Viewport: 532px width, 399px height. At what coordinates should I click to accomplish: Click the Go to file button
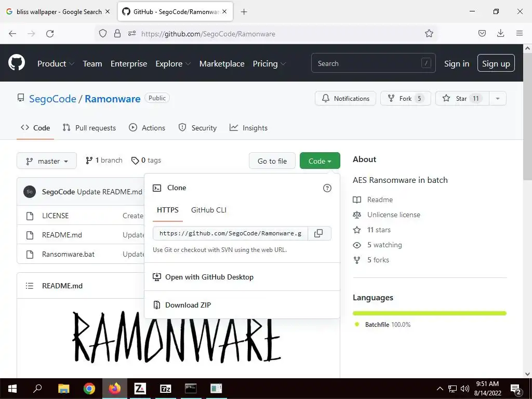coord(272,161)
